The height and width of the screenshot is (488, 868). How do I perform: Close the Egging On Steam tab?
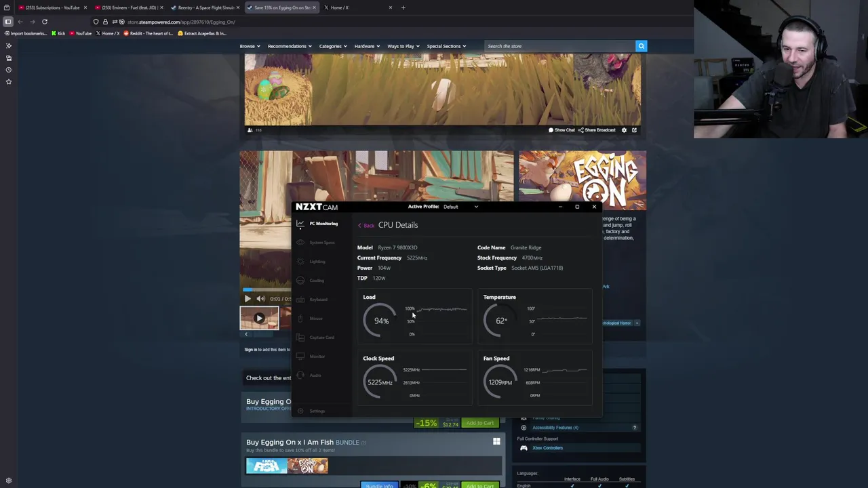[314, 7]
